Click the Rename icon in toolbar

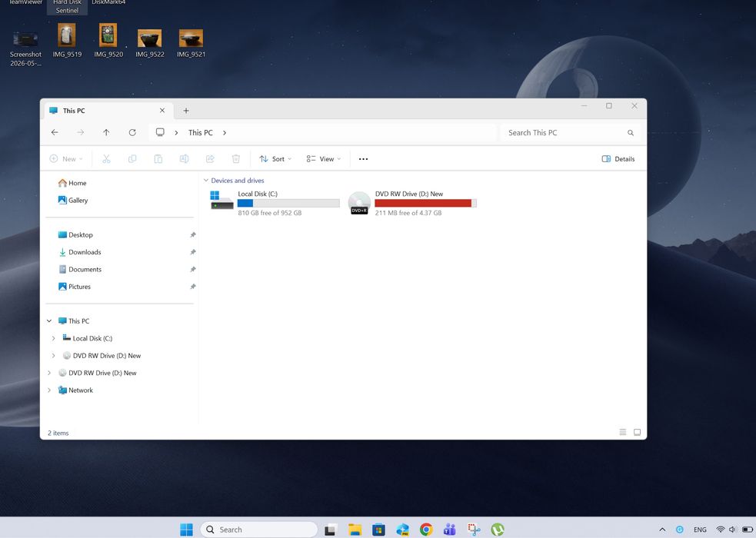point(184,159)
